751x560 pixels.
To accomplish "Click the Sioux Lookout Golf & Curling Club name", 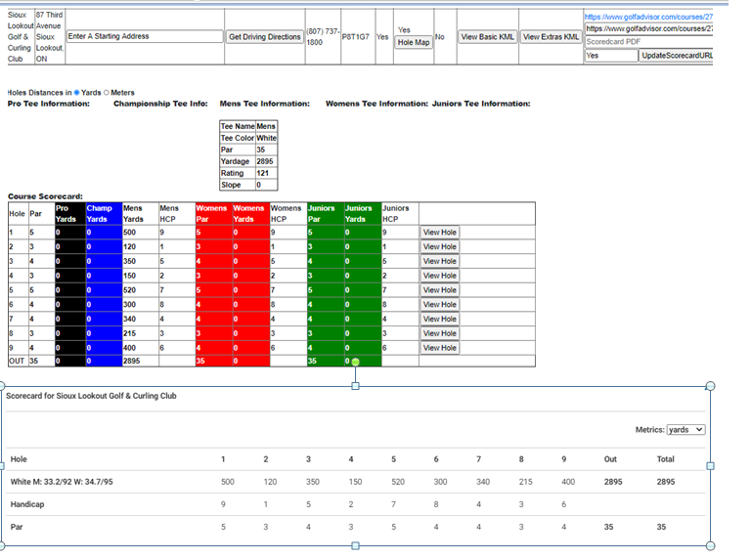I will (x=21, y=37).
